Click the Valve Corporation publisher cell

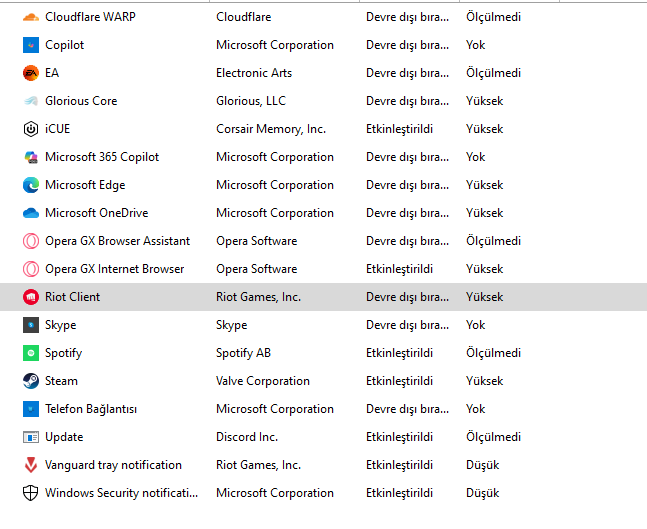pyautogui.click(x=261, y=381)
